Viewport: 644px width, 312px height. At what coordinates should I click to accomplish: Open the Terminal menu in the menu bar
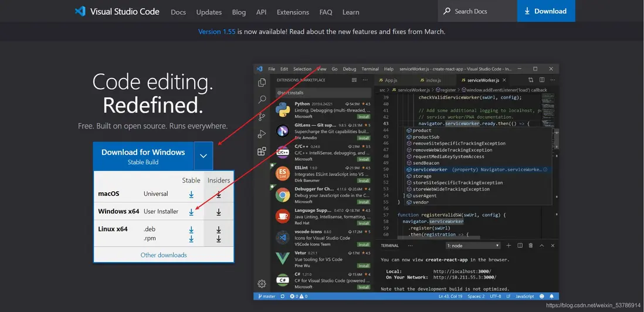pos(370,69)
